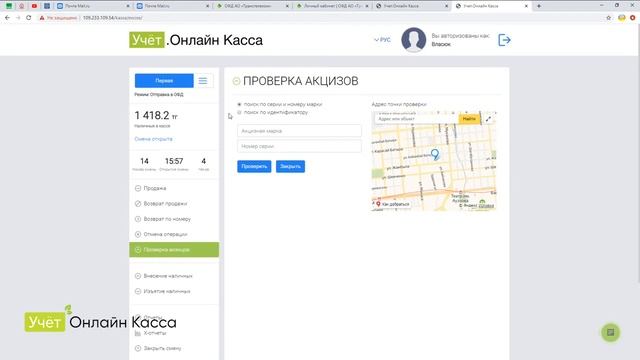Viewport: 640px width, 360px height.
Task: Switch to the Личный кабинет ОФД tab
Action: point(332,6)
